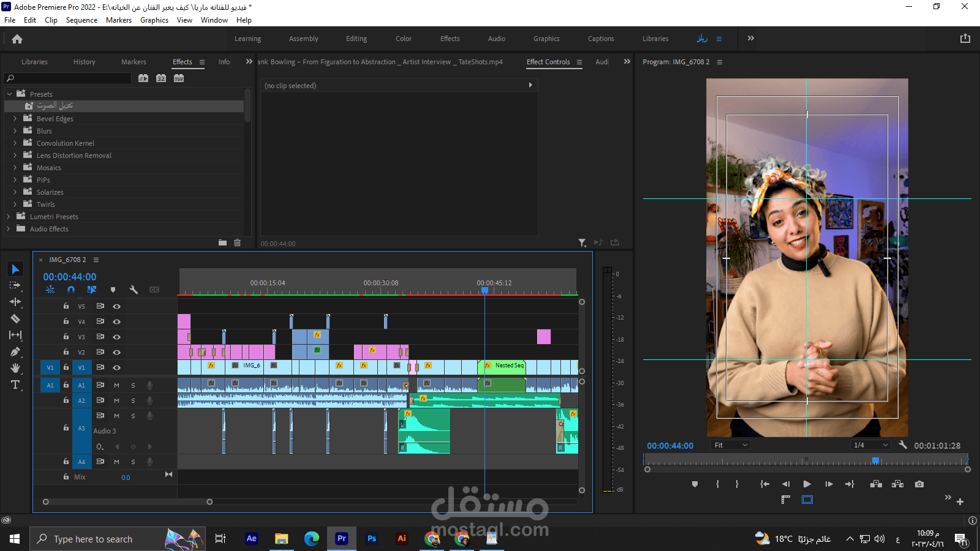
Task: Expand the Blurs presets folder
Action: [x=15, y=131]
